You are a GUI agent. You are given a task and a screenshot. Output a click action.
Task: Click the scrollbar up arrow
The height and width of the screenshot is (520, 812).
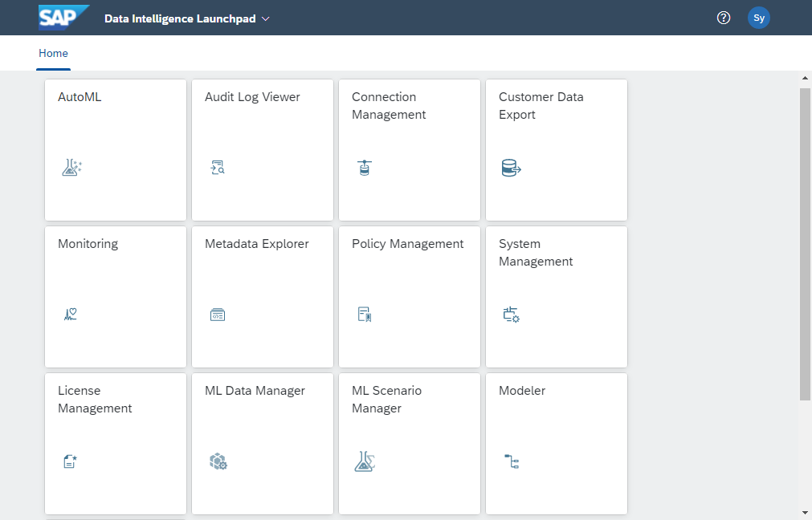tap(805, 78)
